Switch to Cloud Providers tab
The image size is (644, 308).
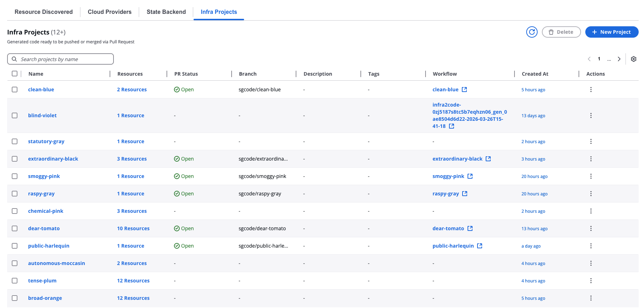[x=110, y=12]
